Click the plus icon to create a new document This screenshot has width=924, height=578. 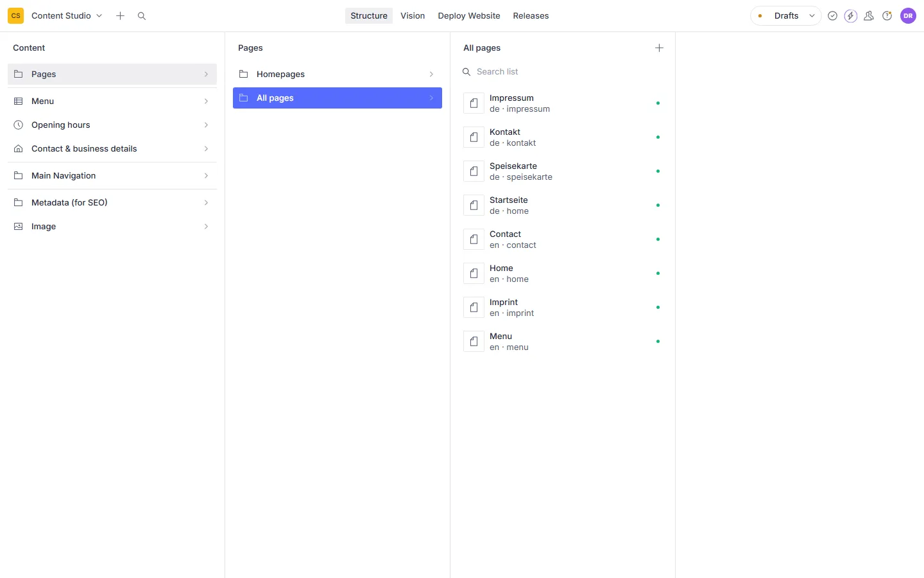(120, 15)
